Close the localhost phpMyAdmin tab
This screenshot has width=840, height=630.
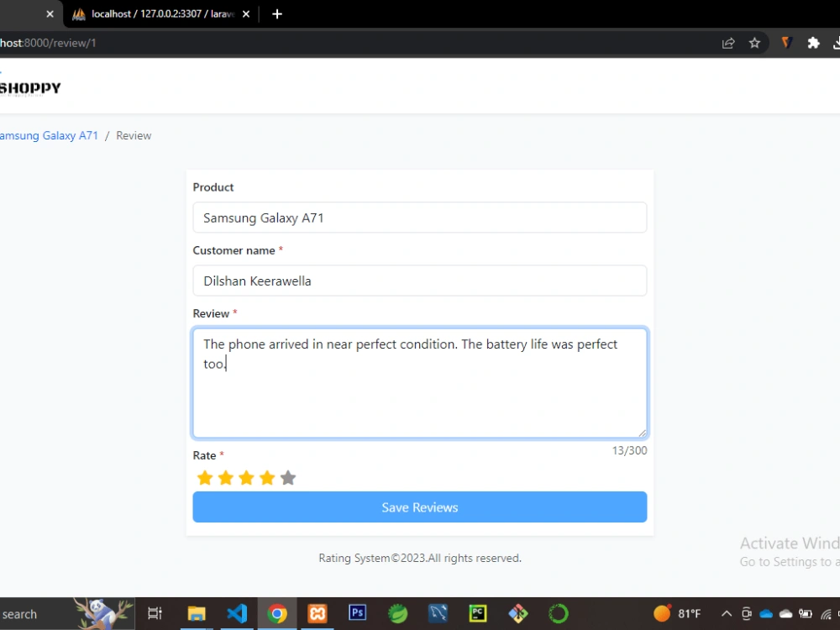coord(246,14)
